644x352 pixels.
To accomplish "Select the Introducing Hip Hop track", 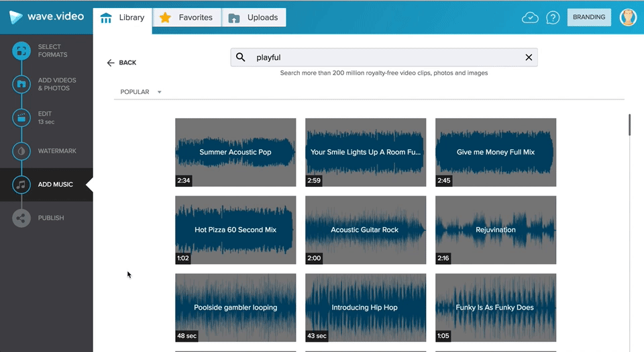I will tap(366, 308).
